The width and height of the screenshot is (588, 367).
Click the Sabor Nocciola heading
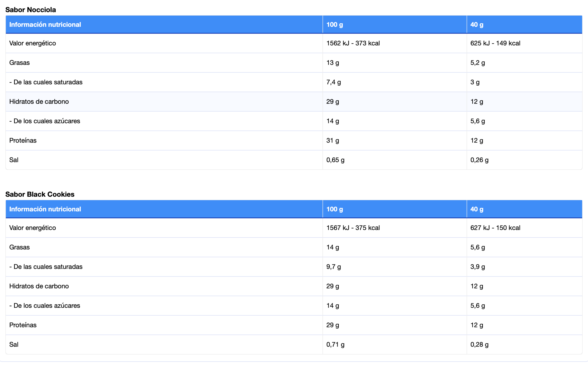tap(31, 10)
